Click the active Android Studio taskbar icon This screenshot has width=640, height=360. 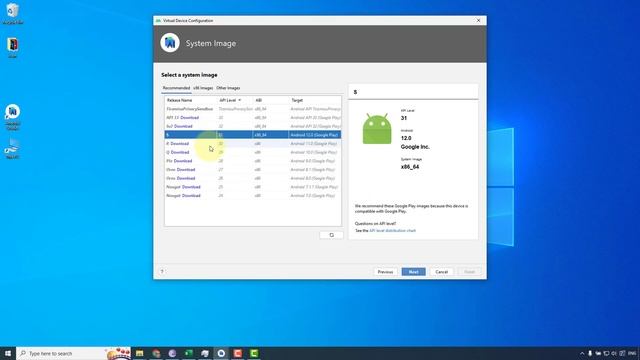click(221, 353)
